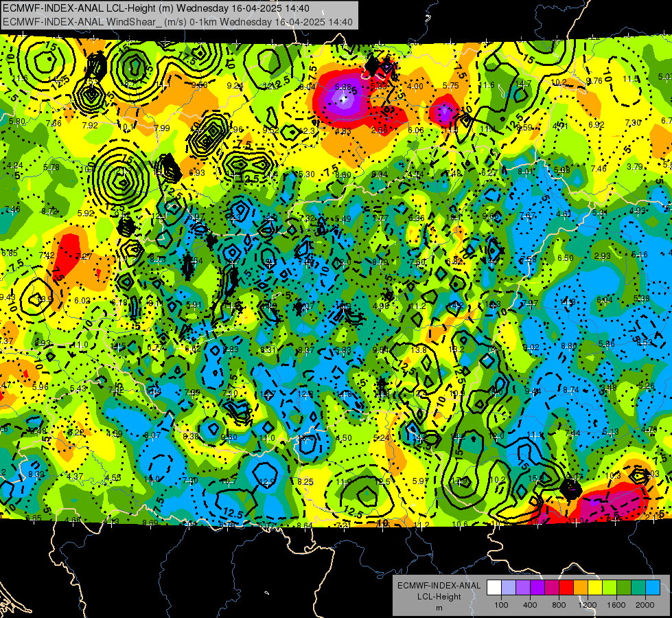Choose the yellow legend swatch
The image size is (672, 618).
coord(595,587)
